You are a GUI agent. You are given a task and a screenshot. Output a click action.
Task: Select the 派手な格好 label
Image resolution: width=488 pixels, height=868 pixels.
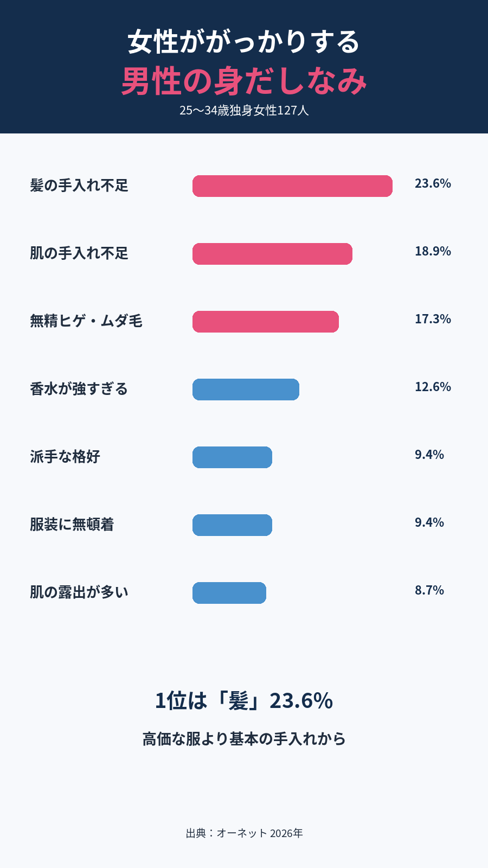65,457
